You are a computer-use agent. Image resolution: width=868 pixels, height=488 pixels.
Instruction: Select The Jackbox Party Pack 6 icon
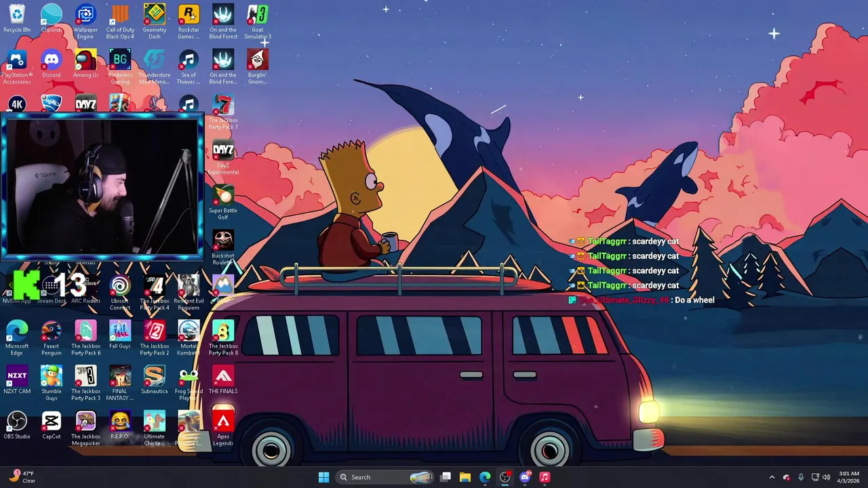(85, 338)
